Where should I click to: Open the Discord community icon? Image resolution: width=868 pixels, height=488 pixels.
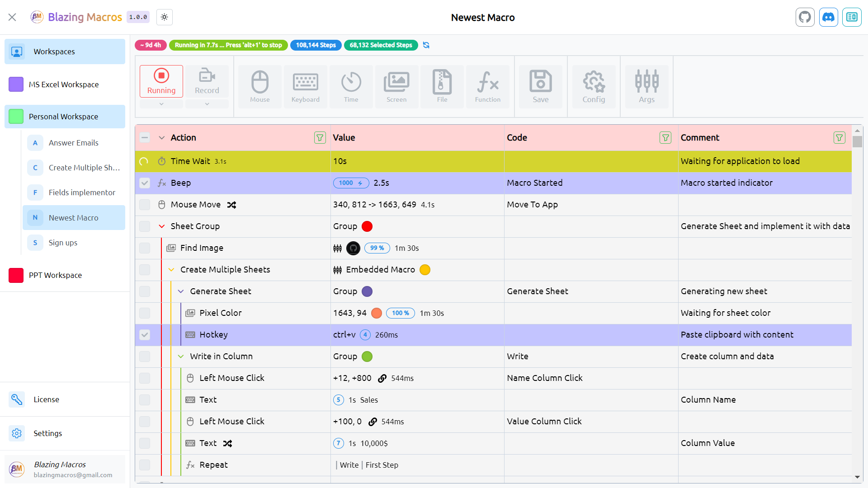(828, 17)
